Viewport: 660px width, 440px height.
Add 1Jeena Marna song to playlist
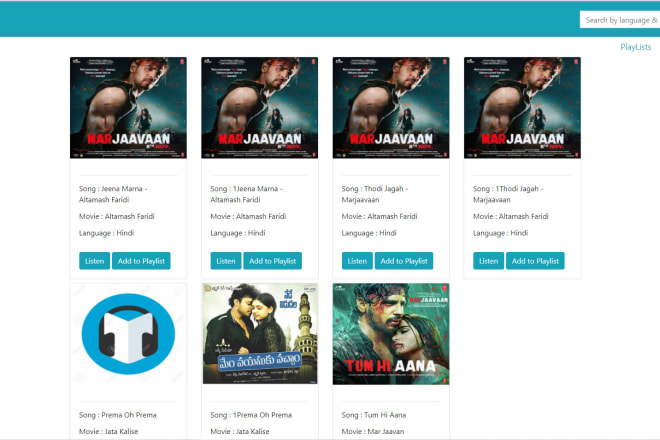pyautogui.click(x=272, y=261)
